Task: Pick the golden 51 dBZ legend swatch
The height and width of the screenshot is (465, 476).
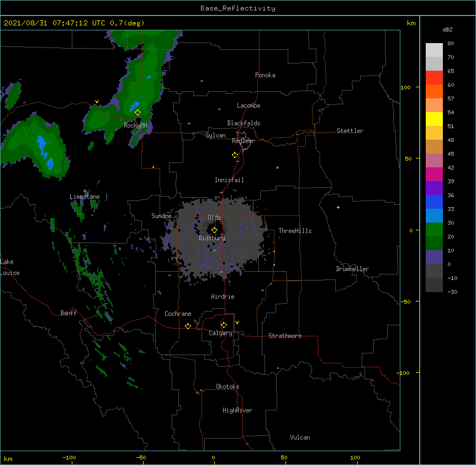Action: (434, 133)
